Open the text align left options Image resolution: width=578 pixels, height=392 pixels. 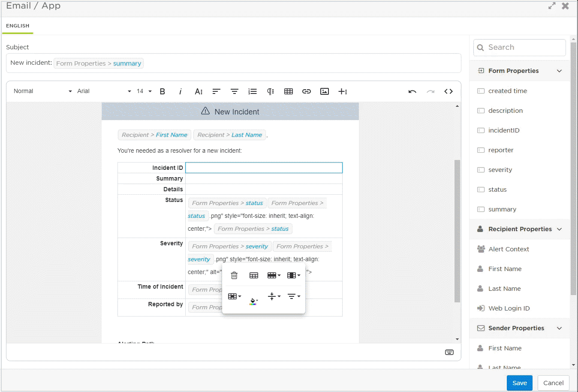(217, 91)
